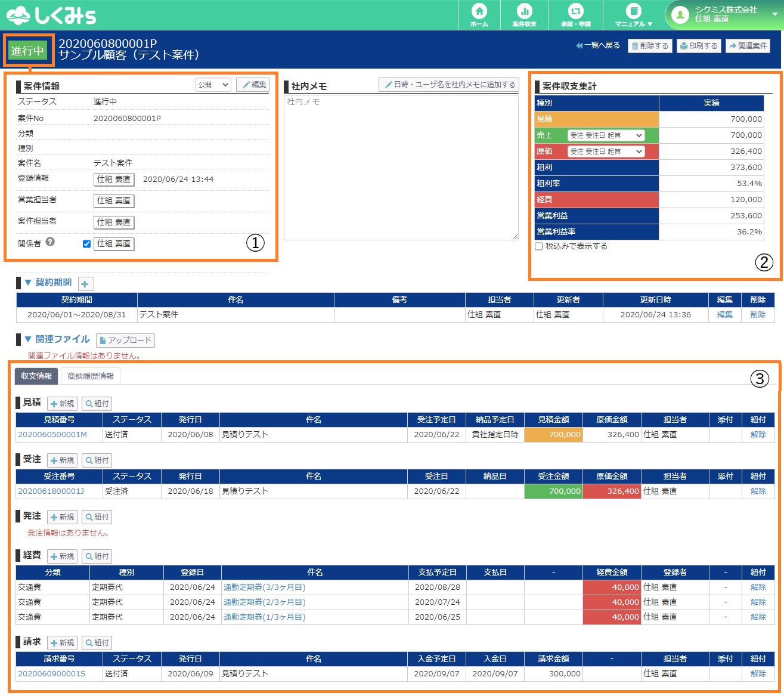Click 解除 in the 受注 row

(758, 491)
